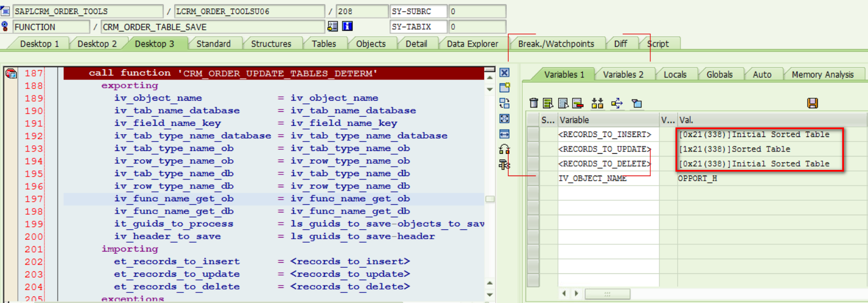Click the Val. column header
The height and width of the screenshot is (303, 868).
coord(772,120)
